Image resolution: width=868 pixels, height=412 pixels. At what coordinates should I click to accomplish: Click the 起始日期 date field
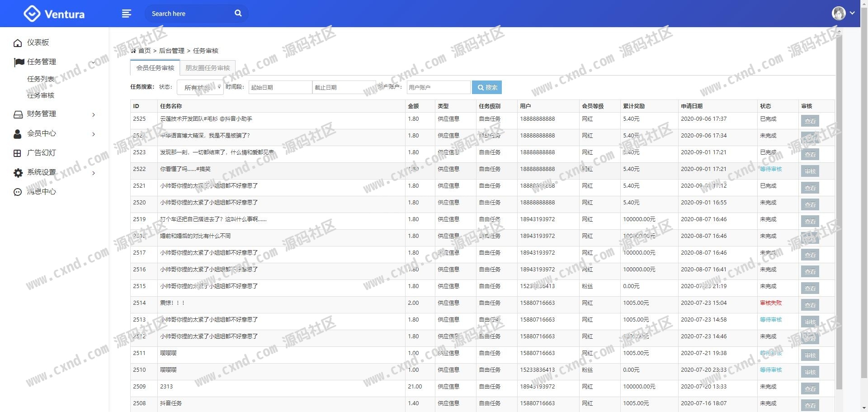tap(280, 87)
